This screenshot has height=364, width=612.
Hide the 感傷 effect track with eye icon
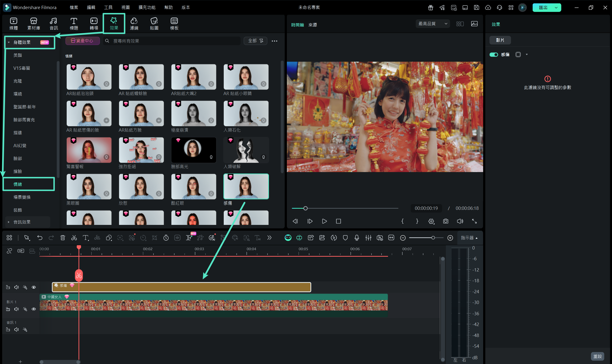coord(34,287)
